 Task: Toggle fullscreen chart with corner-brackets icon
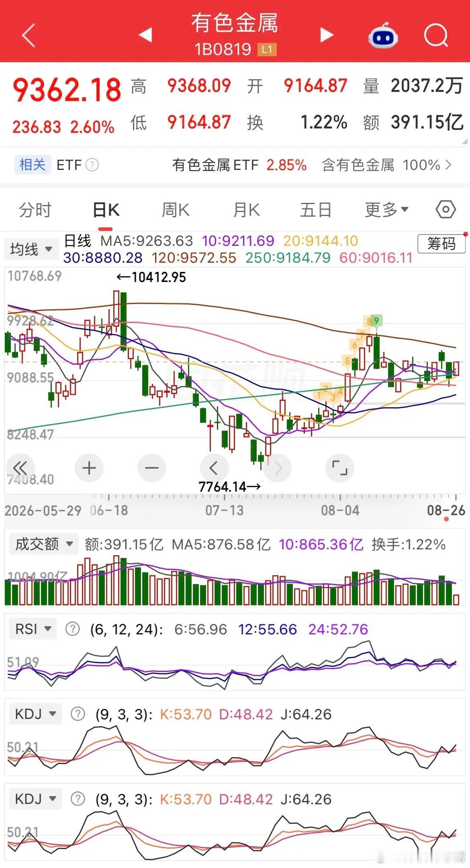click(x=339, y=468)
